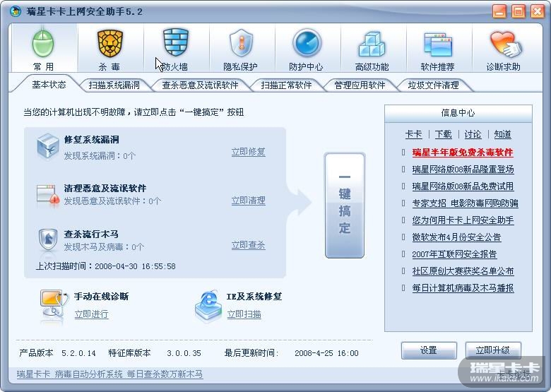Open the 专家支招 电影防毒网购防骗 link
The width and height of the screenshot is (551, 392).
(x=465, y=203)
